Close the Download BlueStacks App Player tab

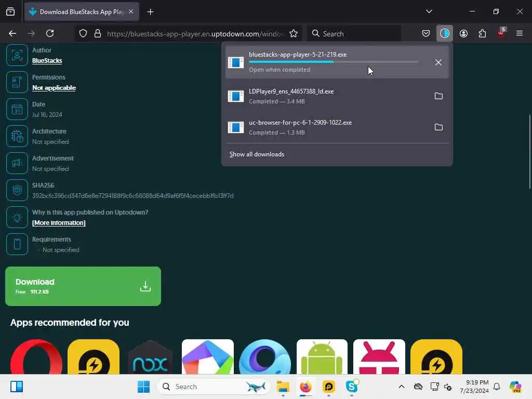(131, 12)
